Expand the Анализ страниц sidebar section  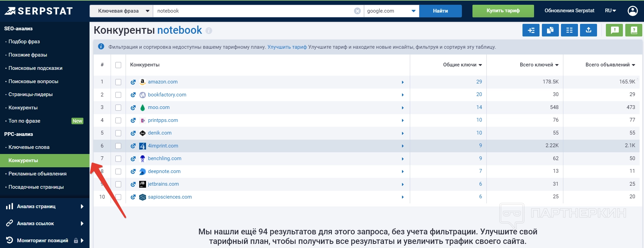(45, 206)
